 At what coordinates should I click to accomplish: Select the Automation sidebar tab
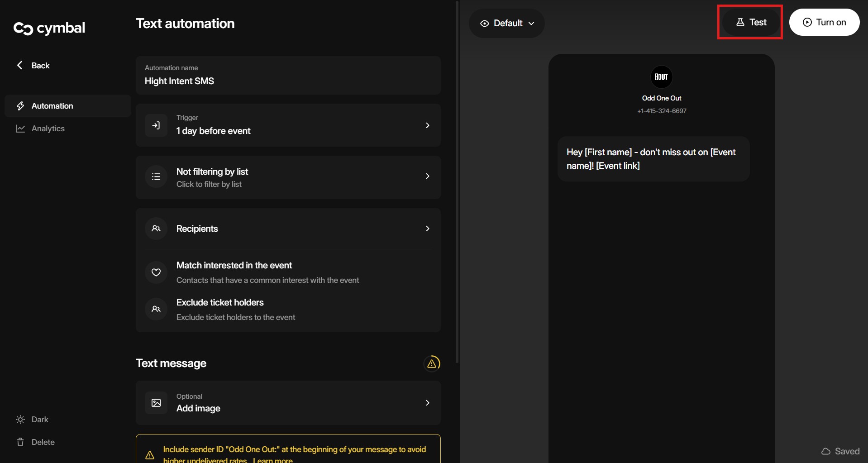52,106
